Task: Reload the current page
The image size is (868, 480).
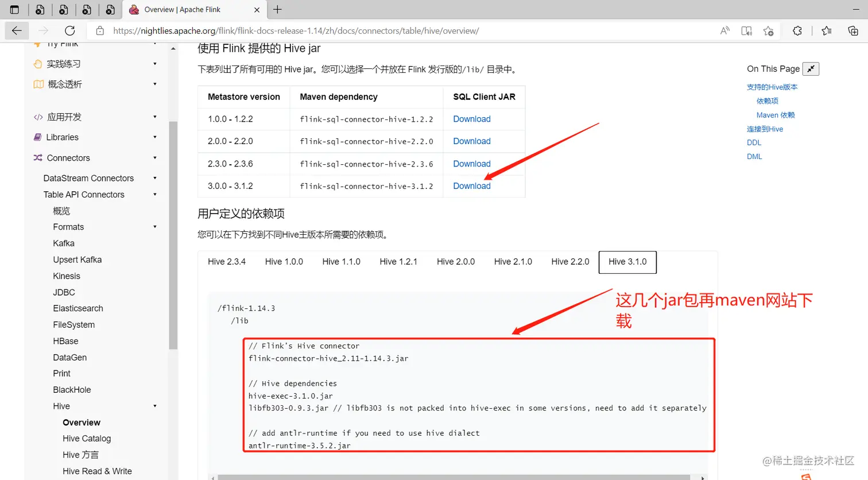Action: (69, 31)
